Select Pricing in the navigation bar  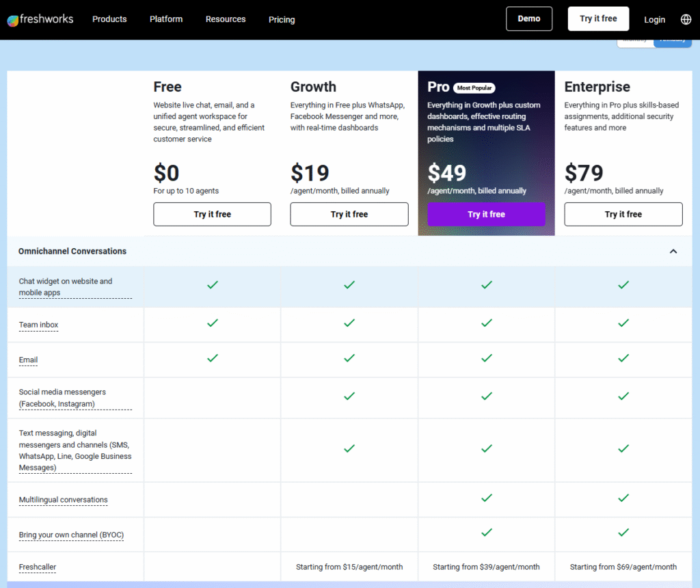pyautogui.click(x=282, y=19)
